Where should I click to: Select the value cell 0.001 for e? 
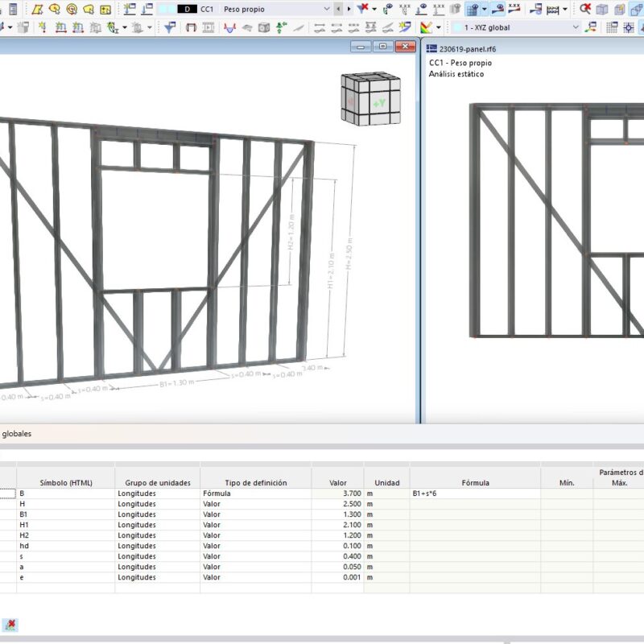tap(337, 577)
